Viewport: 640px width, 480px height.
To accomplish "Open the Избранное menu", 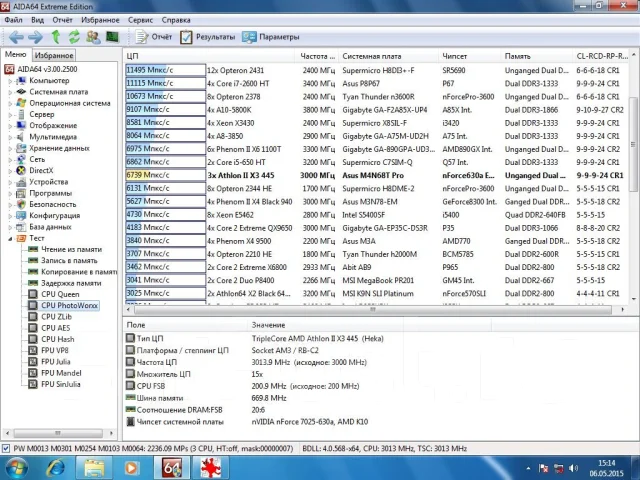I will click(100, 20).
